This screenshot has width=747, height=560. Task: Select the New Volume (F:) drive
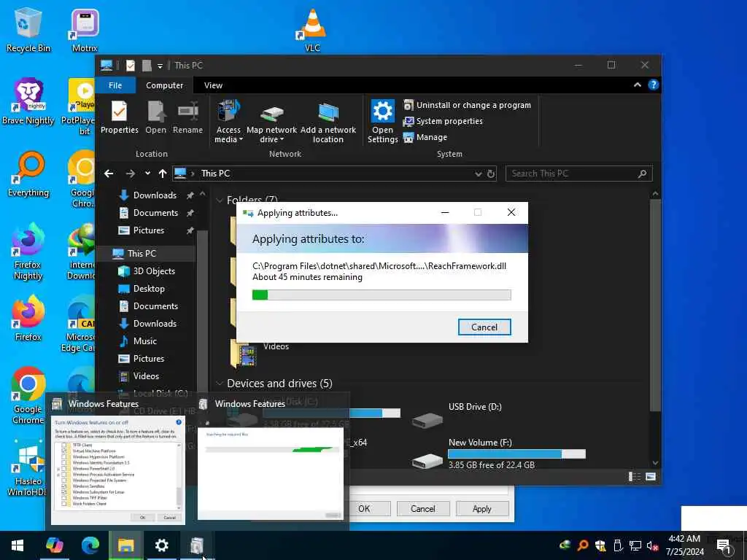click(499, 454)
